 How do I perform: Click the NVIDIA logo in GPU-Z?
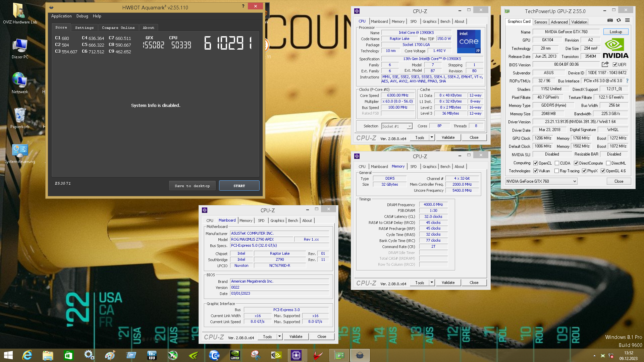pyautogui.click(x=615, y=49)
